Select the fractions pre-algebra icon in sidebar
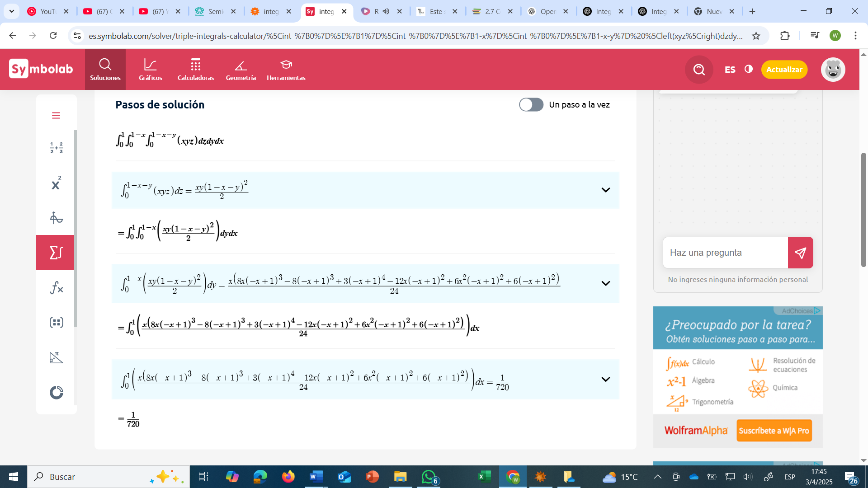This screenshot has width=868, height=488. point(56,148)
